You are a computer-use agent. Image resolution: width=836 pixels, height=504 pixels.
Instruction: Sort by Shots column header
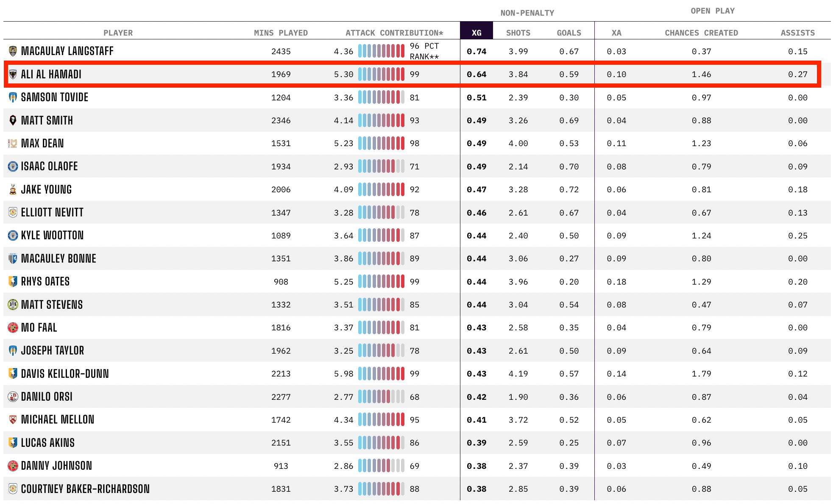(518, 33)
